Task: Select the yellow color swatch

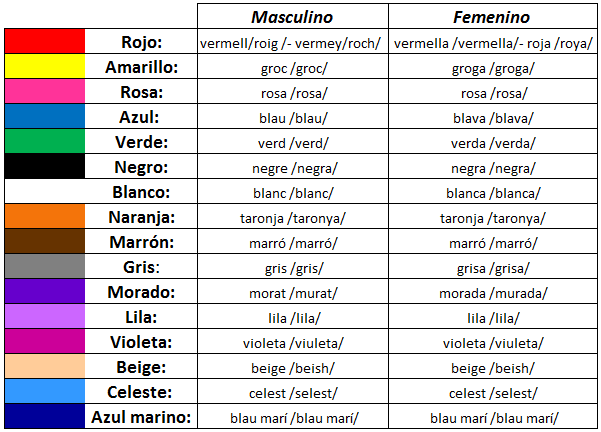Action: [44, 67]
